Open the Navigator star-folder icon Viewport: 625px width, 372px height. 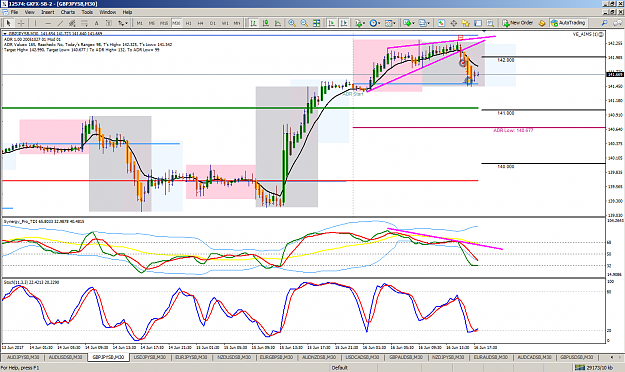[466, 23]
